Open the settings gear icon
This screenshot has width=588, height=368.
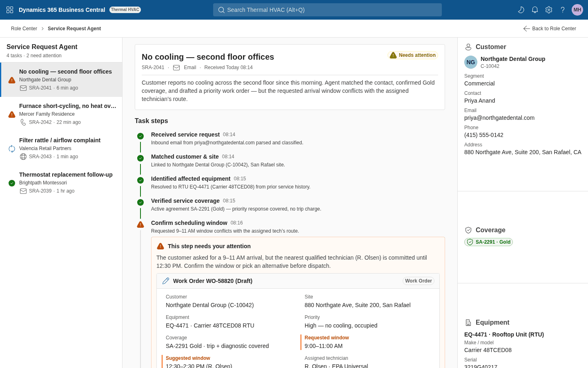(x=549, y=10)
